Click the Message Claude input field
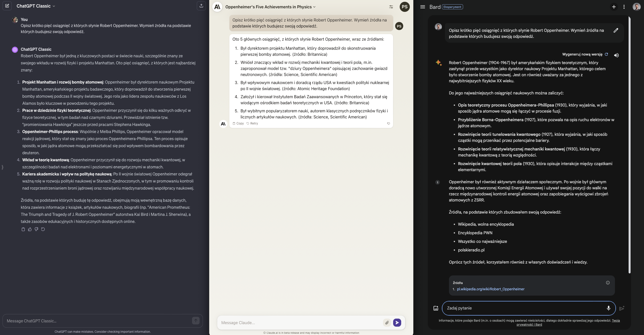The width and height of the screenshot is (644, 335). point(299,323)
